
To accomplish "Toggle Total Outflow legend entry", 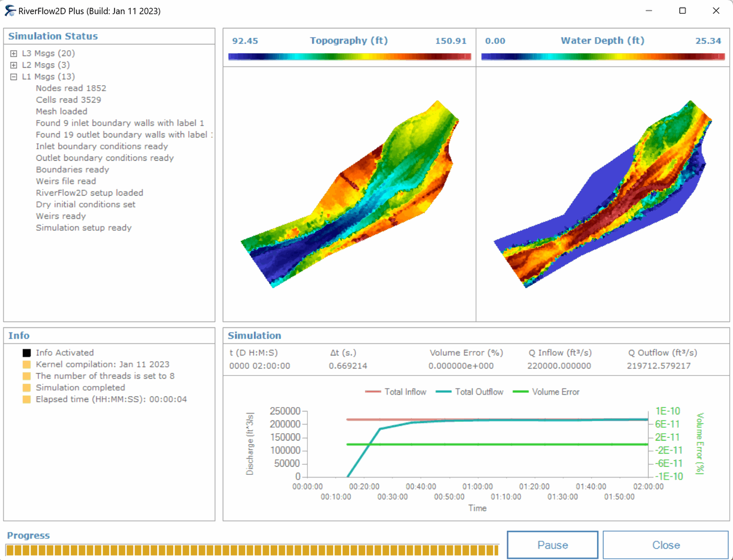I will coord(470,392).
